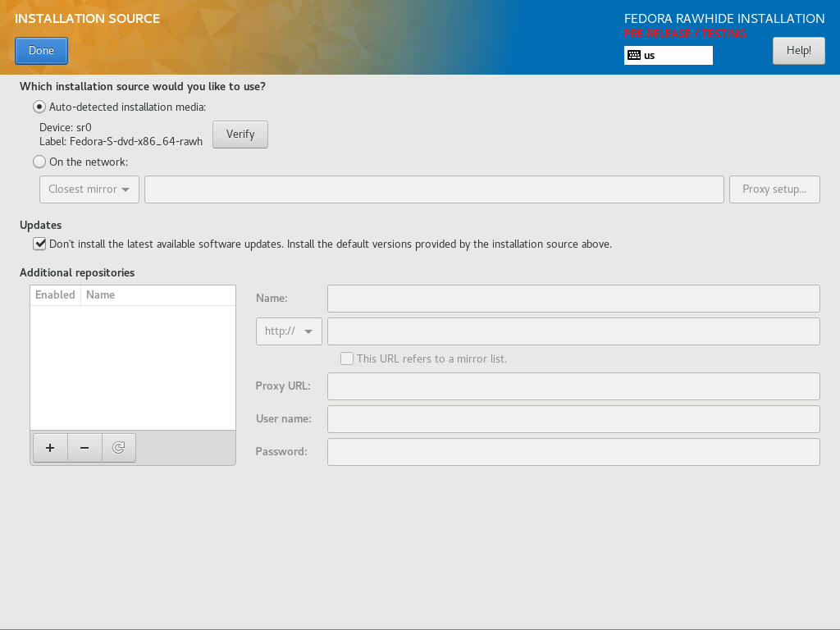Click the Label: Fedora-S-dvd-x86_64-rawh text
The width and height of the screenshot is (840, 630).
[x=121, y=141]
